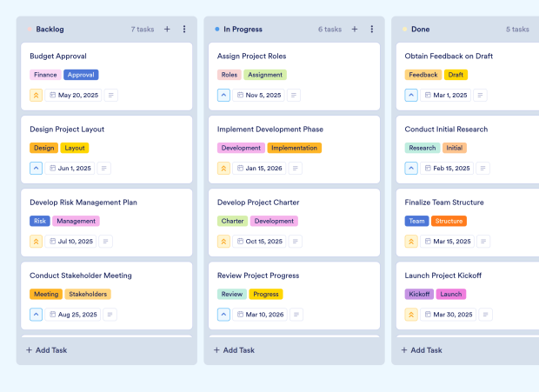Open the description icon on Obtain Feedback on Draft
Image resolution: width=539 pixels, height=392 pixels.
pyautogui.click(x=480, y=95)
